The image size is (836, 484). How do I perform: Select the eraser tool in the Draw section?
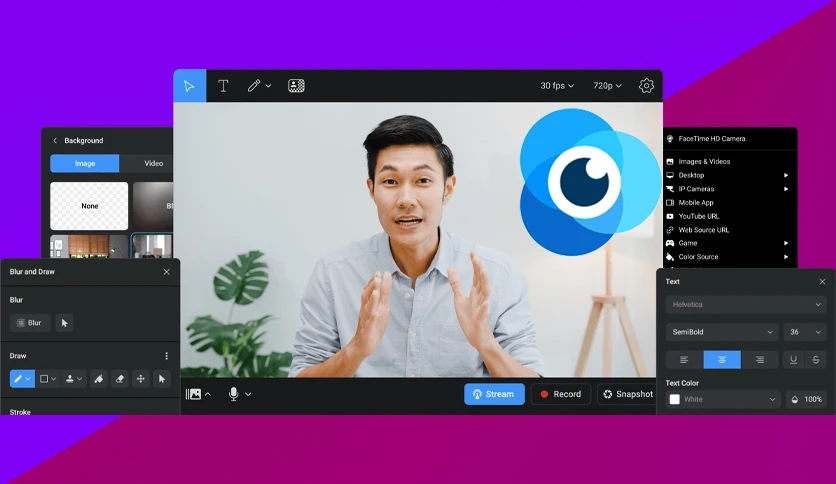pos(120,379)
